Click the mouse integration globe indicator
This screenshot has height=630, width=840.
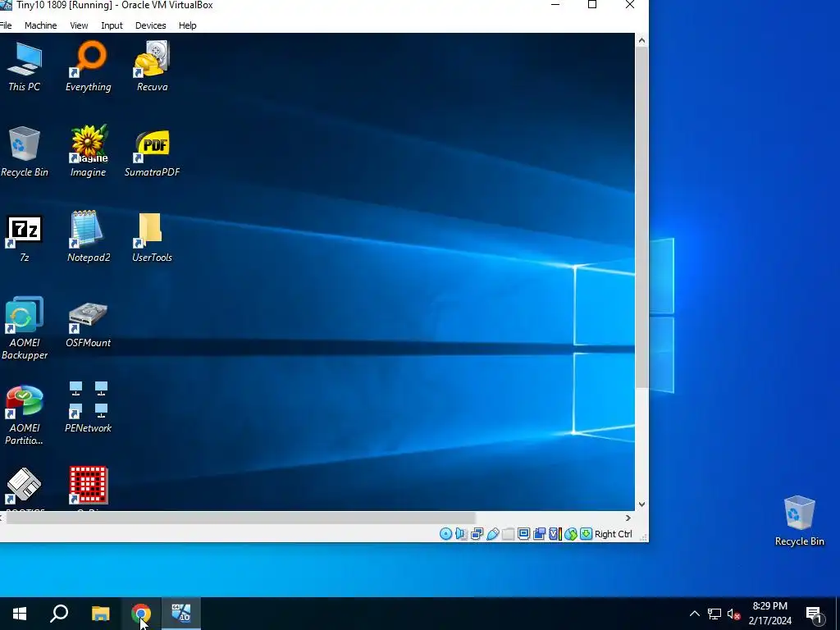coord(571,534)
